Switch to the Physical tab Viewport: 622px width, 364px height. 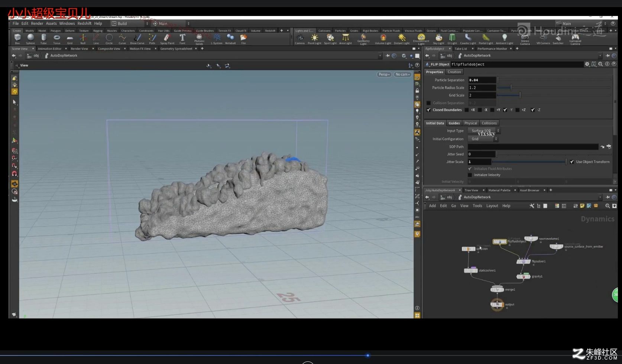click(x=470, y=123)
